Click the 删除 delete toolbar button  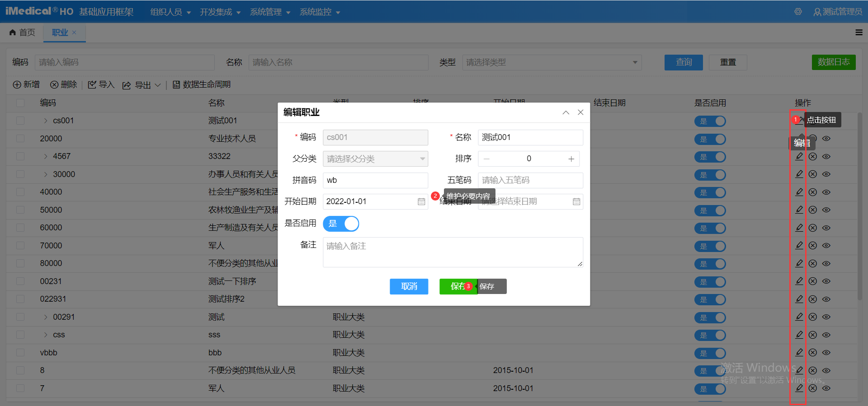(64, 84)
